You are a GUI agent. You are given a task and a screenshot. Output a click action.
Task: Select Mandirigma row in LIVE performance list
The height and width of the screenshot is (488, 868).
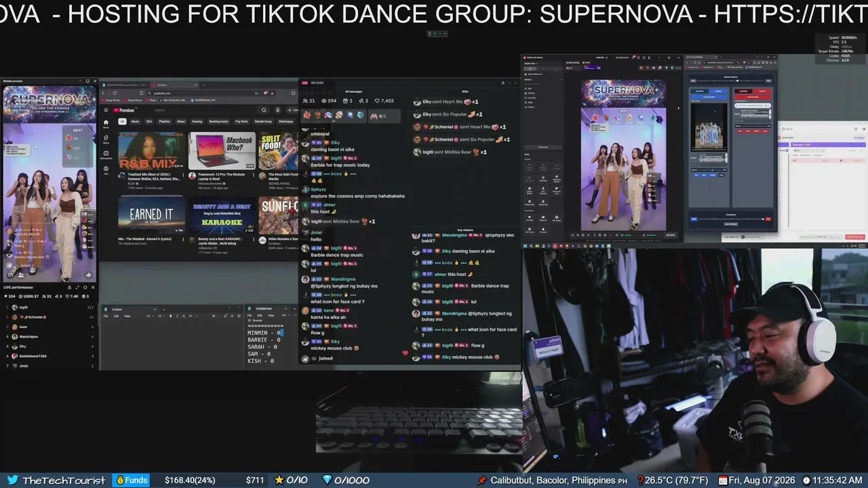tap(50, 336)
